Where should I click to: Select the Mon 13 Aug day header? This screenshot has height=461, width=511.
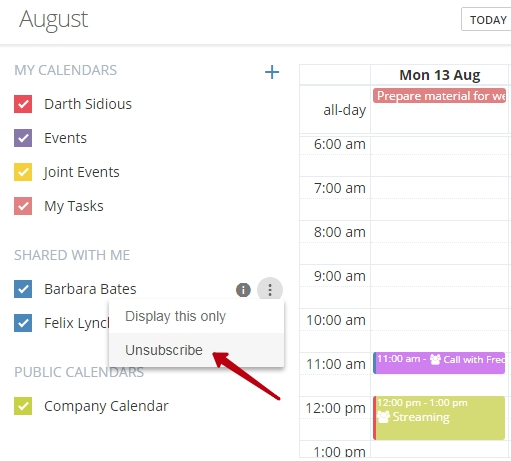pos(440,75)
